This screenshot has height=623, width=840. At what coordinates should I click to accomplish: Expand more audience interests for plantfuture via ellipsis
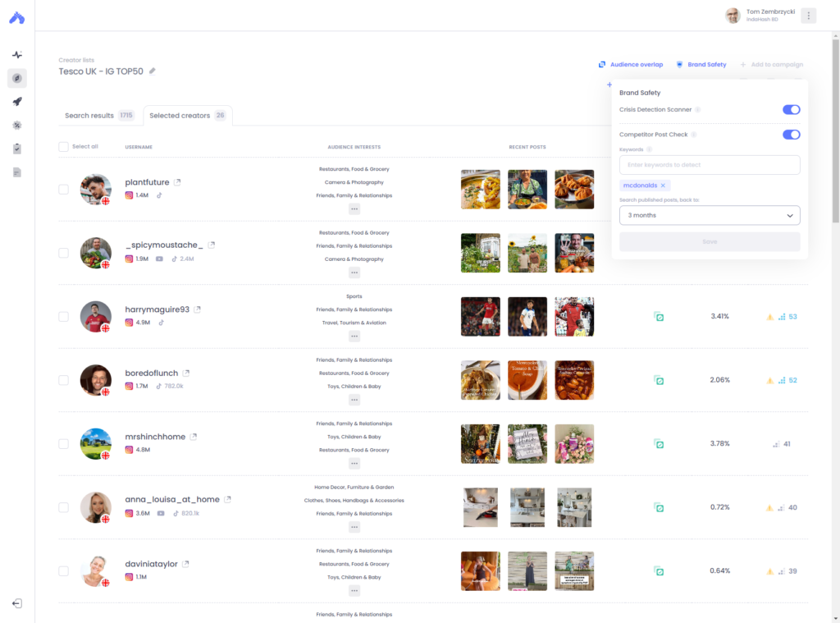pyautogui.click(x=354, y=208)
